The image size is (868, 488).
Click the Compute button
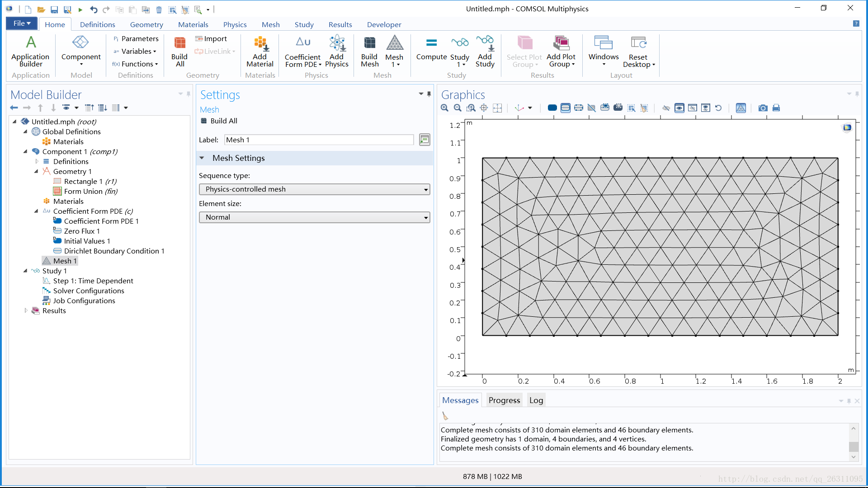point(431,49)
